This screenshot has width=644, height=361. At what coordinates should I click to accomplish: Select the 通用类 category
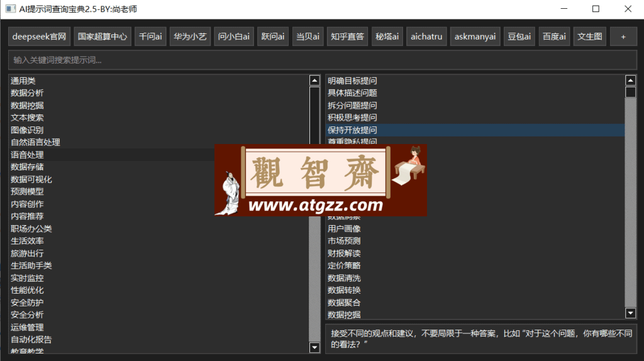pyautogui.click(x=158, y=81)
